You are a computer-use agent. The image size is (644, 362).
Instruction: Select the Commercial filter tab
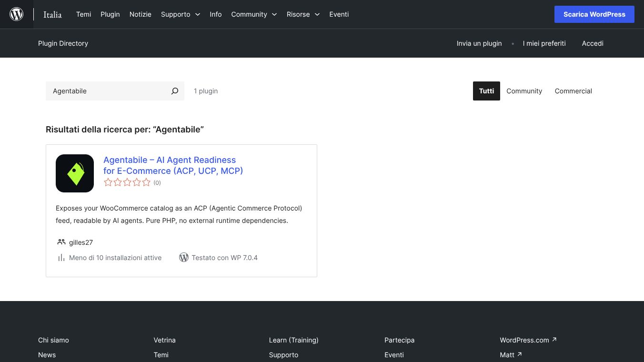(x=574, y=91)
